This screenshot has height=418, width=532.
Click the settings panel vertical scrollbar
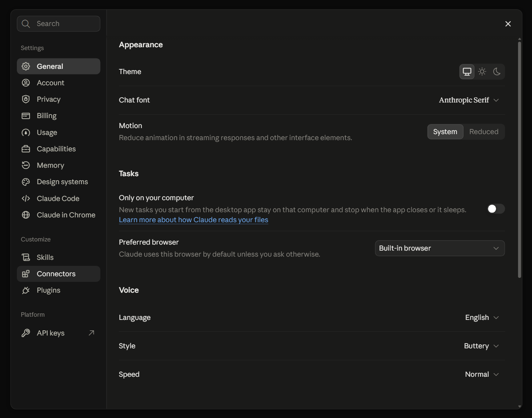pos(520,159)
